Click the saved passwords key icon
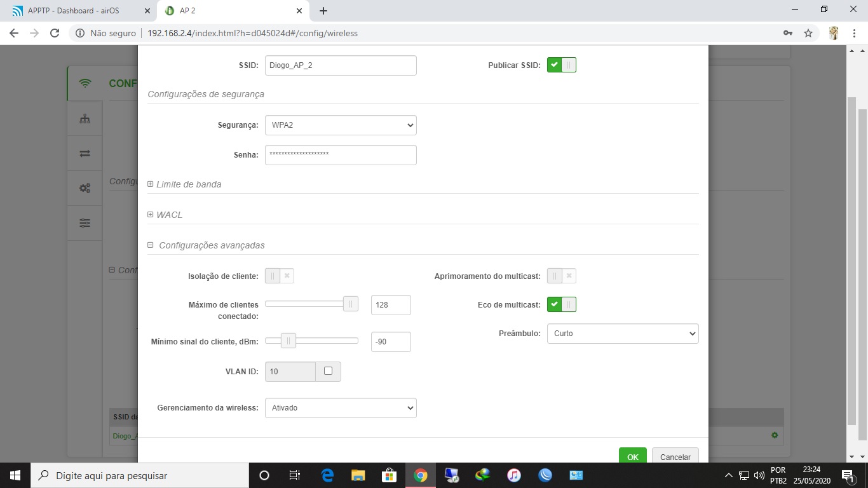Image resolution: width=868 pixels, height=488 pixels. (788, 33)
